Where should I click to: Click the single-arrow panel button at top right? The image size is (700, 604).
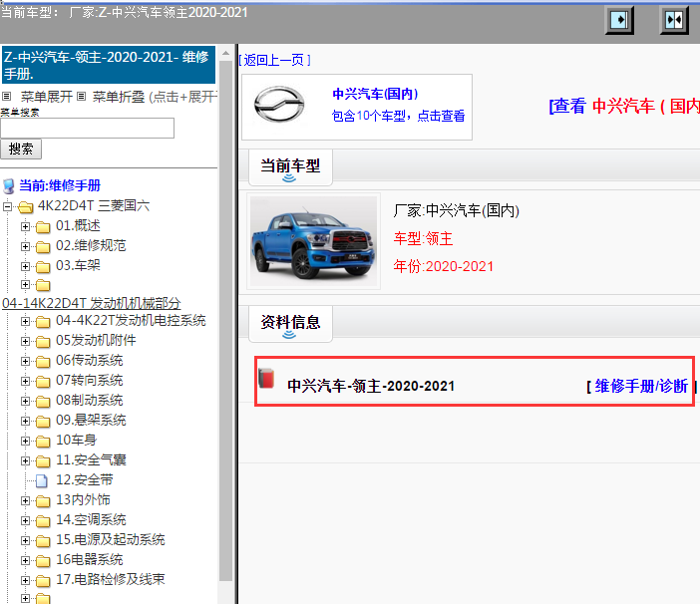pyautogui.click(x=619, y=20)
